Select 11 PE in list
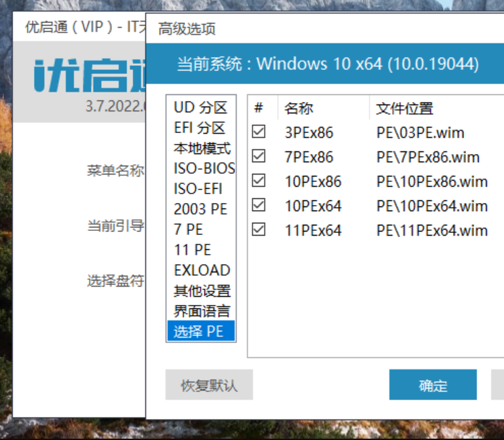Image resolution: width=504 pixels, height=440 pixels. pyautogui.click(x=201, y=250)
